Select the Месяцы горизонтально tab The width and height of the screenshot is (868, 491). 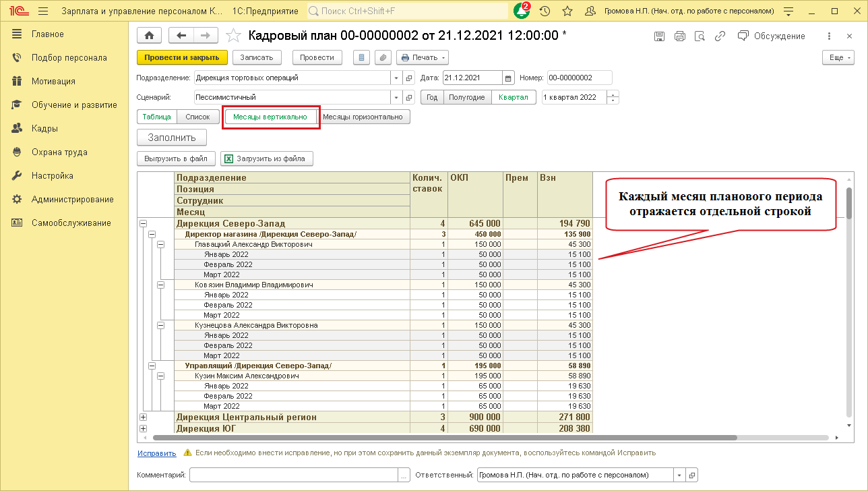click(x=363, y=117)
